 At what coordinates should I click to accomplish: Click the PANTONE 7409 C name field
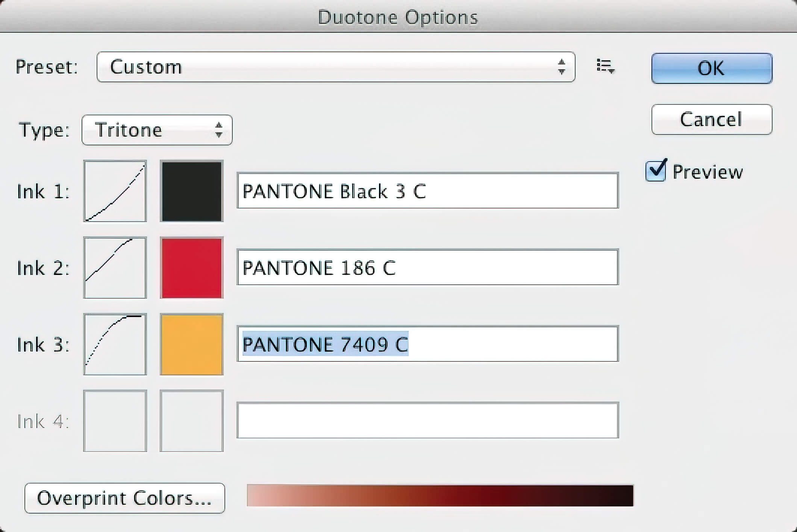coord(427,344)
